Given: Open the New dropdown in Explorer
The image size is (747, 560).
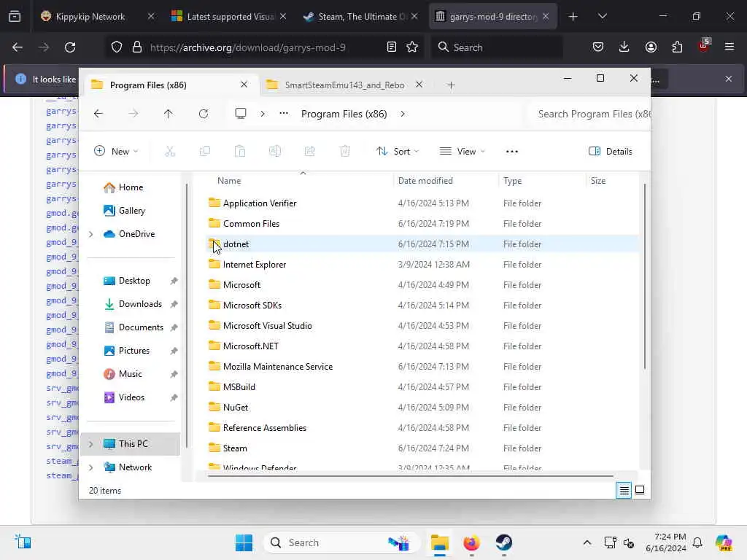Looking at the screenshot, I should pos(116,152).
